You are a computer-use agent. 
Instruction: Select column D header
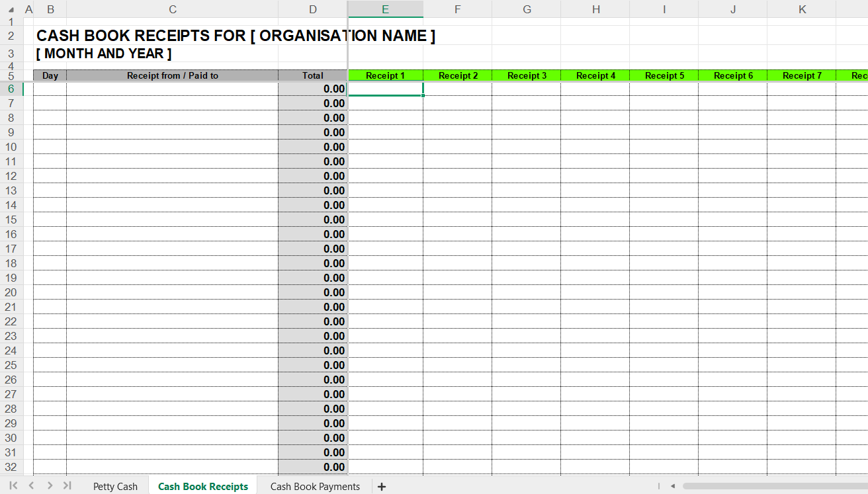pyautogui.click(x=313, y=9)
